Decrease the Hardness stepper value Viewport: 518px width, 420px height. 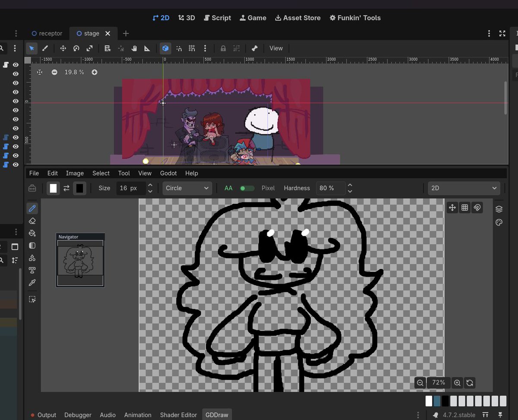tap(350, 191)
